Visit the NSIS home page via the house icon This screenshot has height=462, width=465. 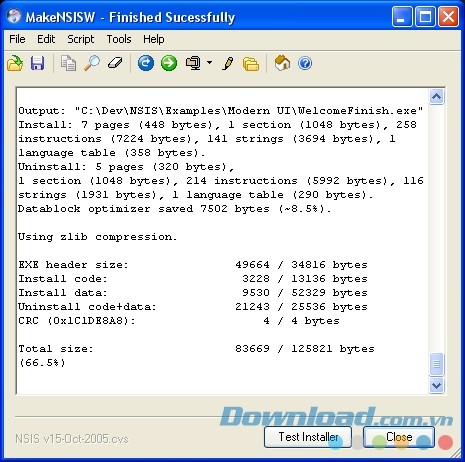click(282, 63)
